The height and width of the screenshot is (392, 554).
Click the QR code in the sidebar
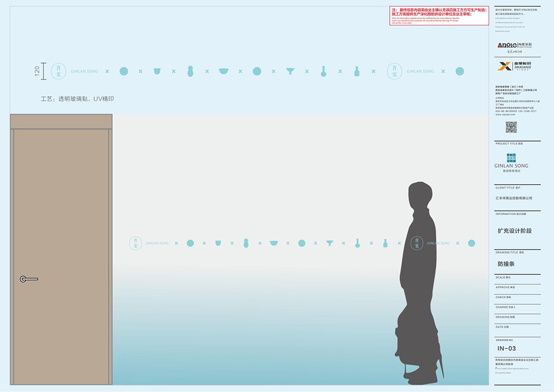click(511, 127)
